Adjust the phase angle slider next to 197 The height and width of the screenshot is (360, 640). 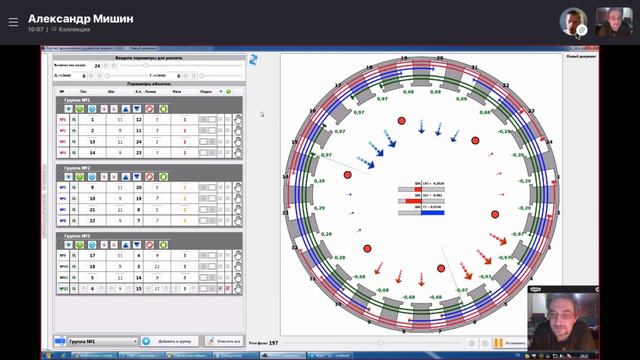tap(373, 343)
